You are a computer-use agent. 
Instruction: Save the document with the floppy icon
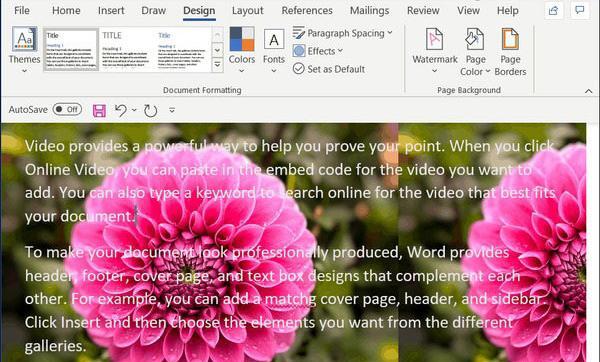[99, 111]
